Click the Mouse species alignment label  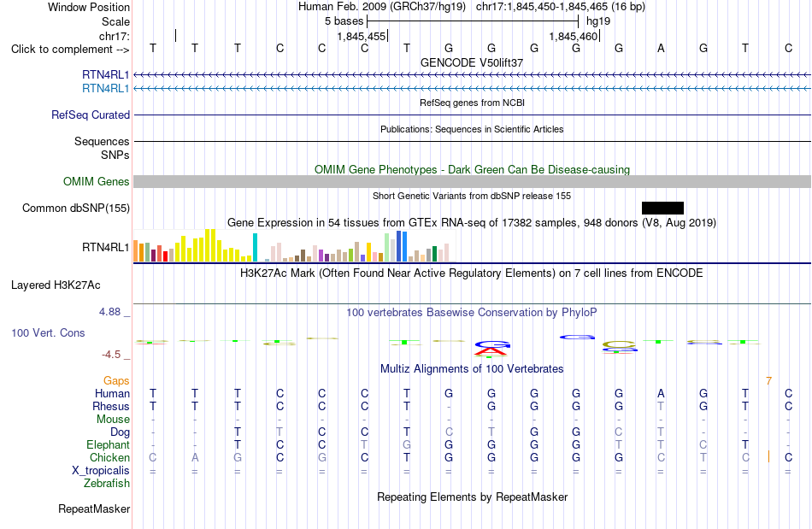pos(113,420)
